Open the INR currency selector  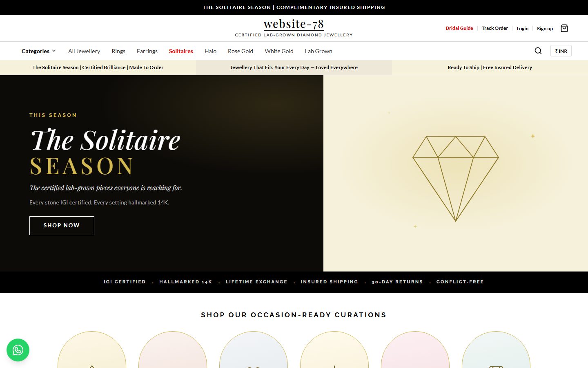561,51
